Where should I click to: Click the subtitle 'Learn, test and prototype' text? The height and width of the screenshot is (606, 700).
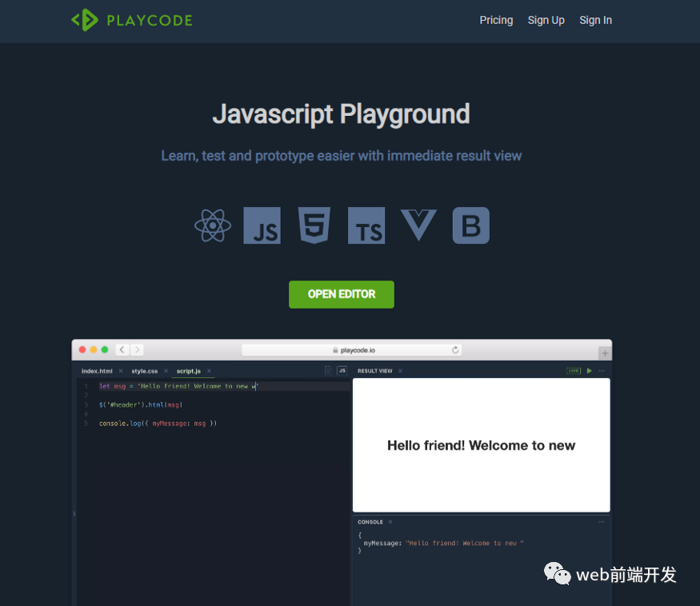pyautogui.click(x=342, y=156)
